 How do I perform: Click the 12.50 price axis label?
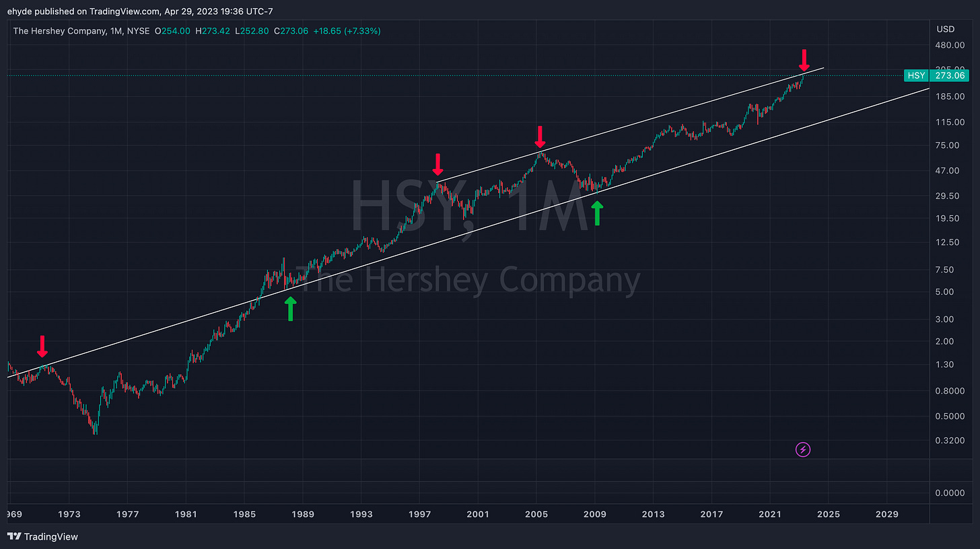(948, 242)
